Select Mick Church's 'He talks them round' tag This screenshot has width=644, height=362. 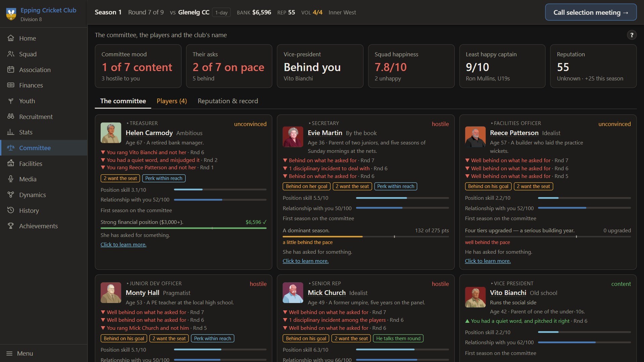pos(398,339)
